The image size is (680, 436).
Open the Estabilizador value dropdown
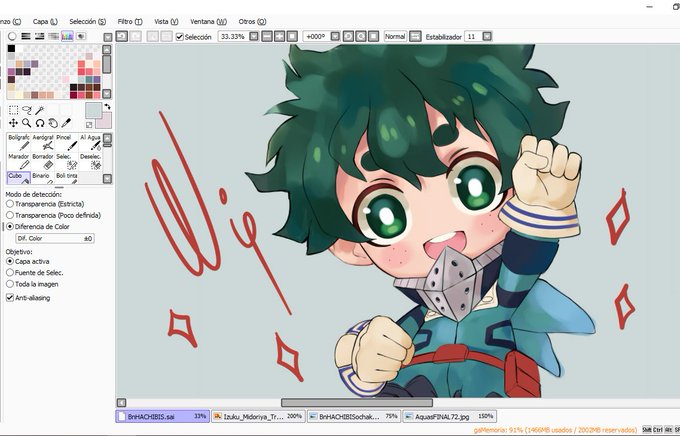[x=487, y=36]
